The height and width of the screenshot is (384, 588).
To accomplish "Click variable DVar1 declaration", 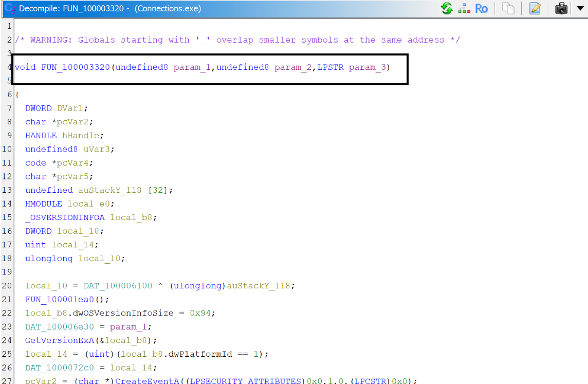I will click(70, 108).
